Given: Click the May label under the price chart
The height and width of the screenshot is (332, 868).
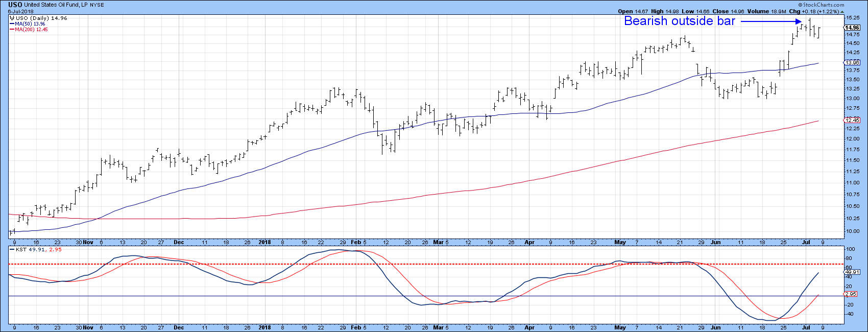Looking at the screenshot, I should point(620,243).
